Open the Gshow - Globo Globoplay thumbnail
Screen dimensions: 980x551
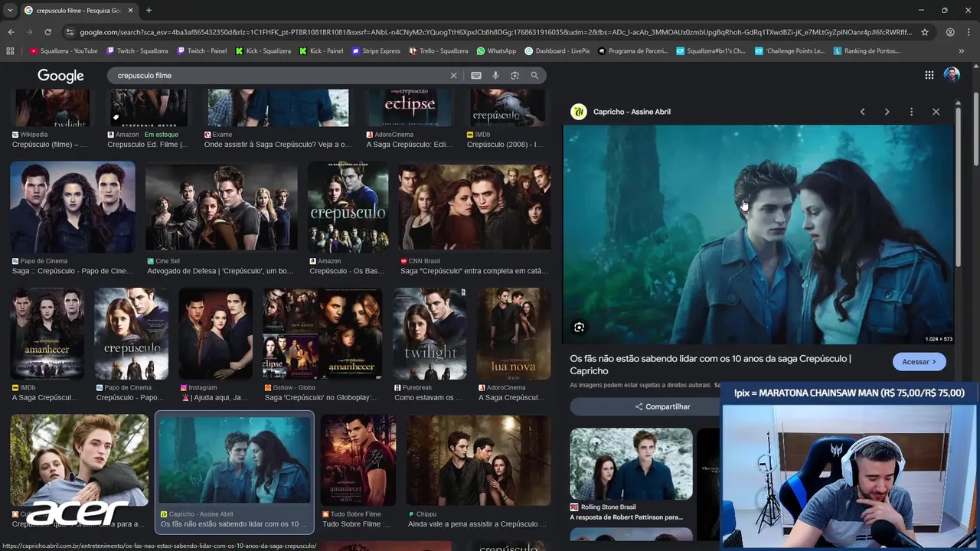[x=322, y=334]
